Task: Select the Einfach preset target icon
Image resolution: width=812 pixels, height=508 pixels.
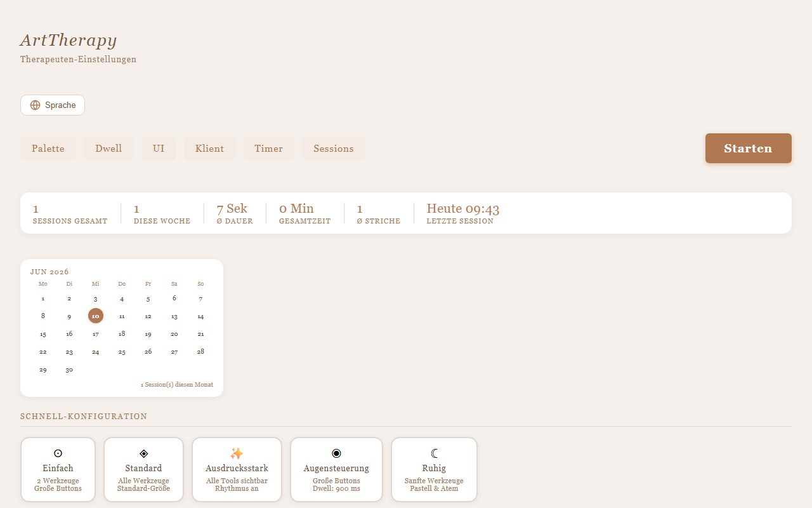Action: point(58,453)
